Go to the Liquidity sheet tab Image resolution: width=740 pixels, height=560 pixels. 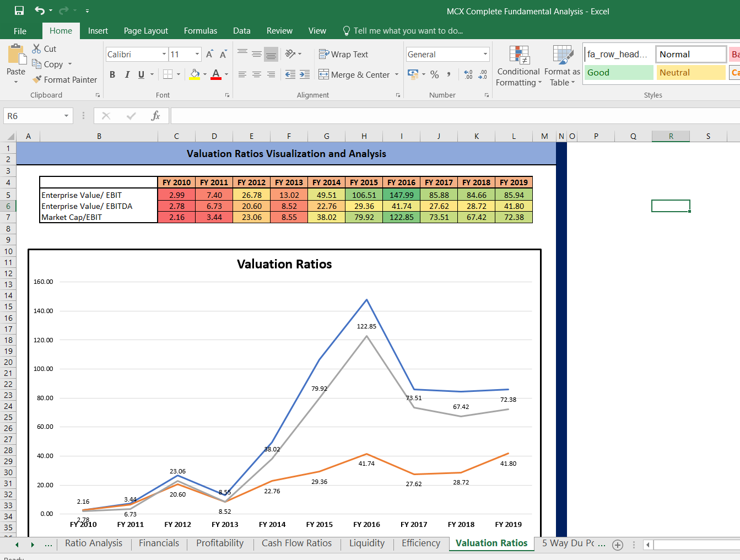pos(367,543)
